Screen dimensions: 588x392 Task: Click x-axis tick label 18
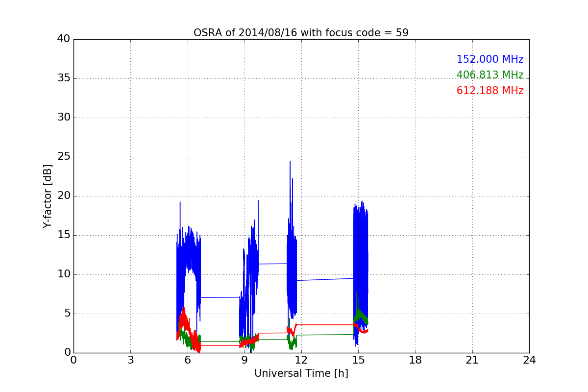point(415,360)
